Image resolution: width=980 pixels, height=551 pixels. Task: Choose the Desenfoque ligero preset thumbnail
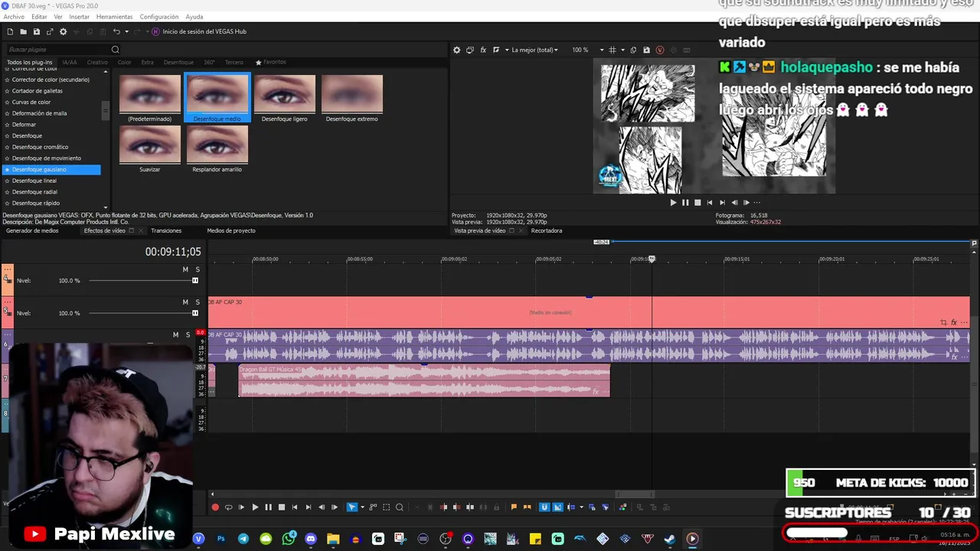(285, 98)
